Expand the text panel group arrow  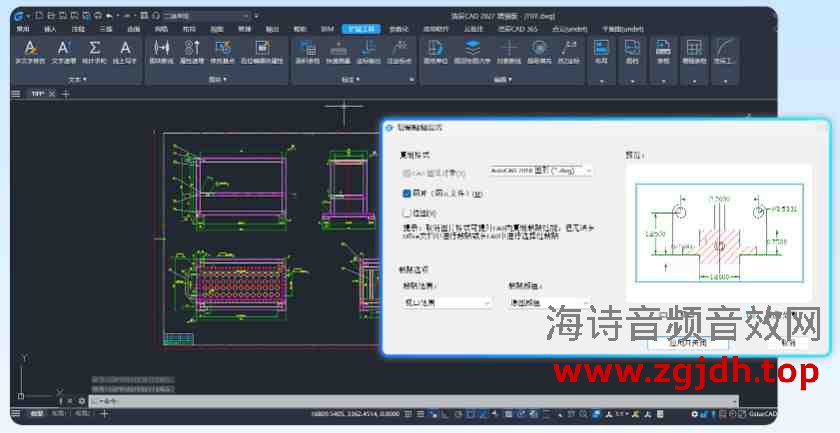(83, 80)
